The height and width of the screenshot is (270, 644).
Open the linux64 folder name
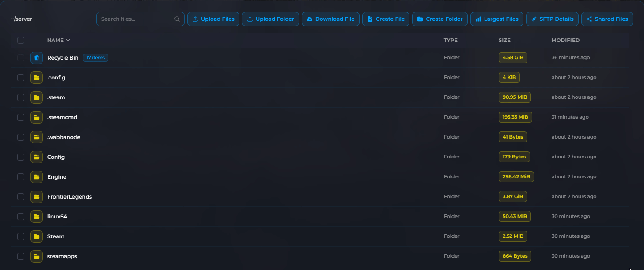point(57,217)
